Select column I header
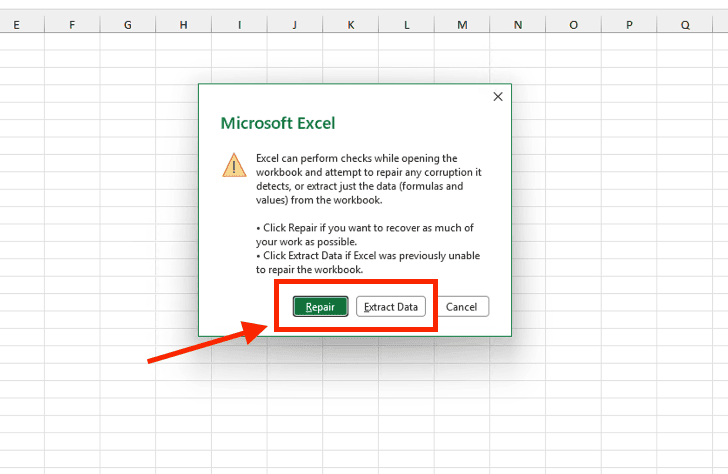This screenshot has height=474, width=728. point(239,25)
